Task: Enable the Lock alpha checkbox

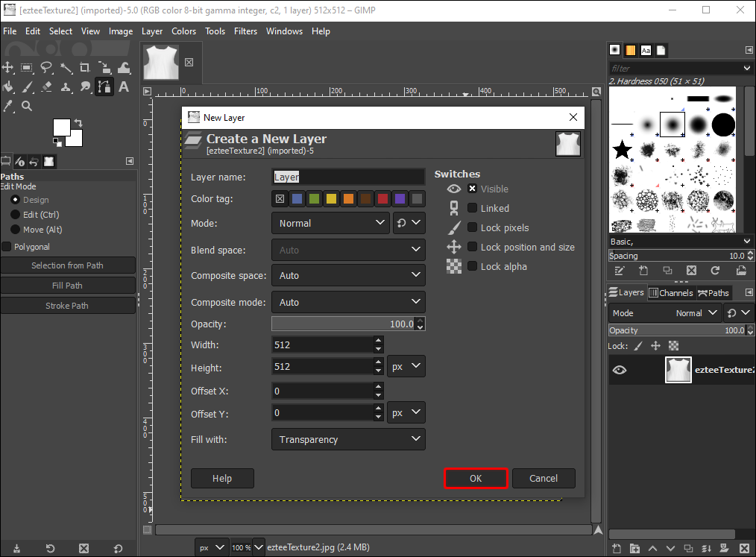Action: (472, 266)
